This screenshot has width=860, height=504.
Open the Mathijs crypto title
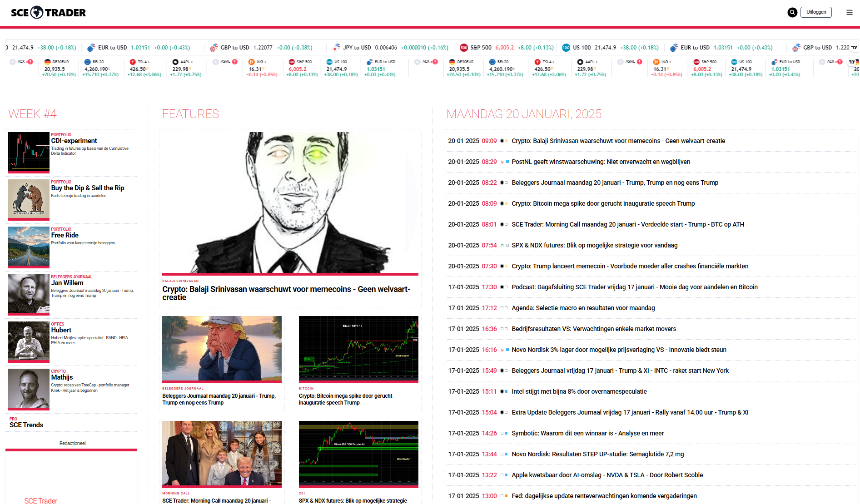coord(62,377)
